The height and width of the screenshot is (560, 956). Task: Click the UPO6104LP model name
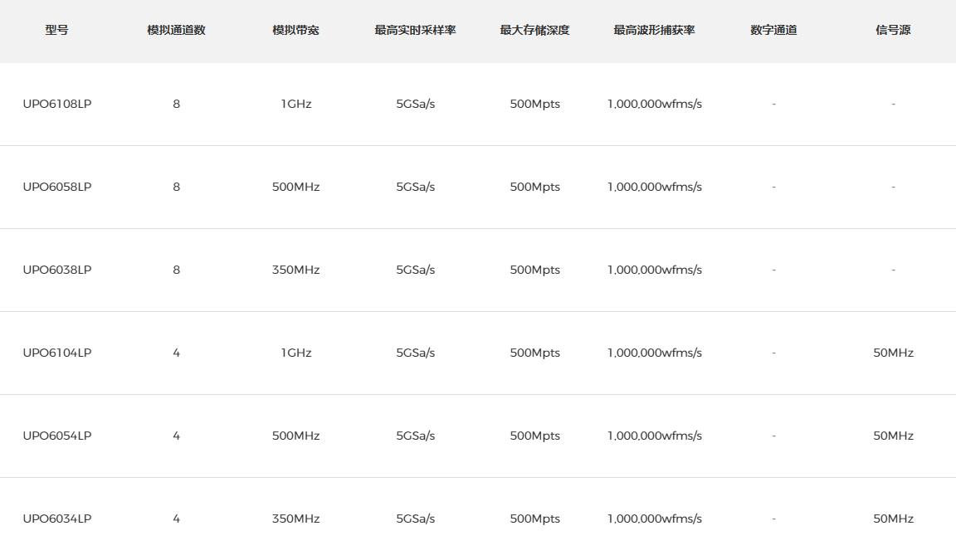pyautogui.click(x=57, y=353)
